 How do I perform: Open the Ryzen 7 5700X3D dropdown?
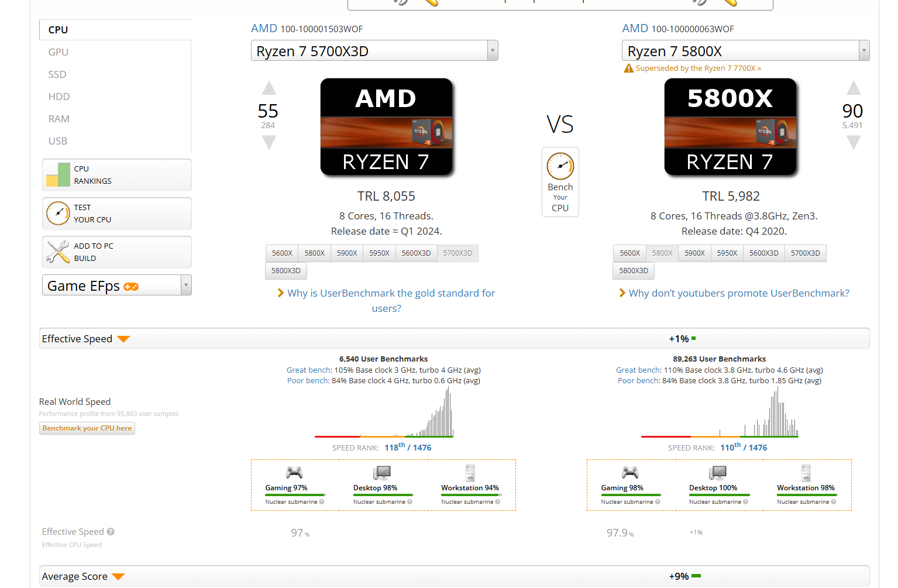click(492, 51)
